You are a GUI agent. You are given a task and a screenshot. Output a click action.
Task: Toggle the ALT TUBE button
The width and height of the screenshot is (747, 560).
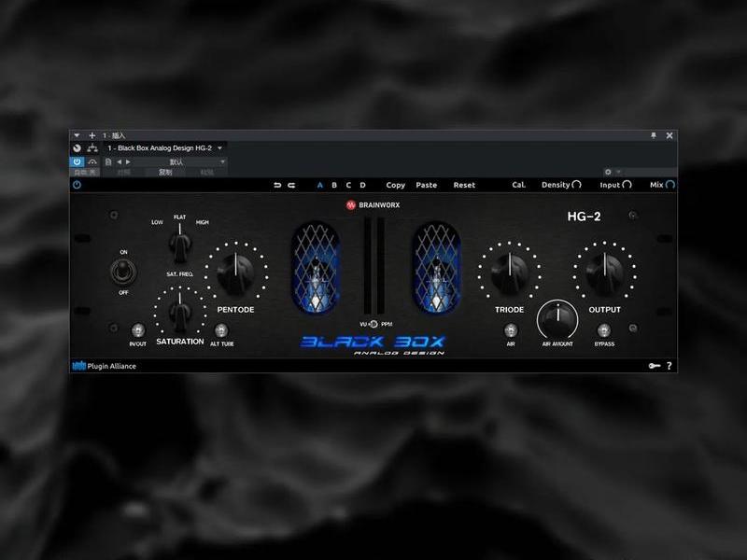coord(221,330)
